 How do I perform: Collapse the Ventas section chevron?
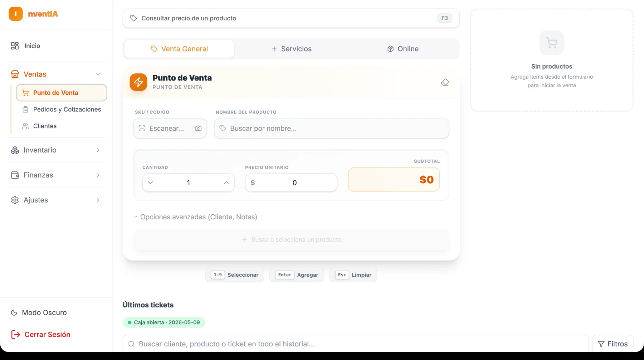(x=98, y=74)
